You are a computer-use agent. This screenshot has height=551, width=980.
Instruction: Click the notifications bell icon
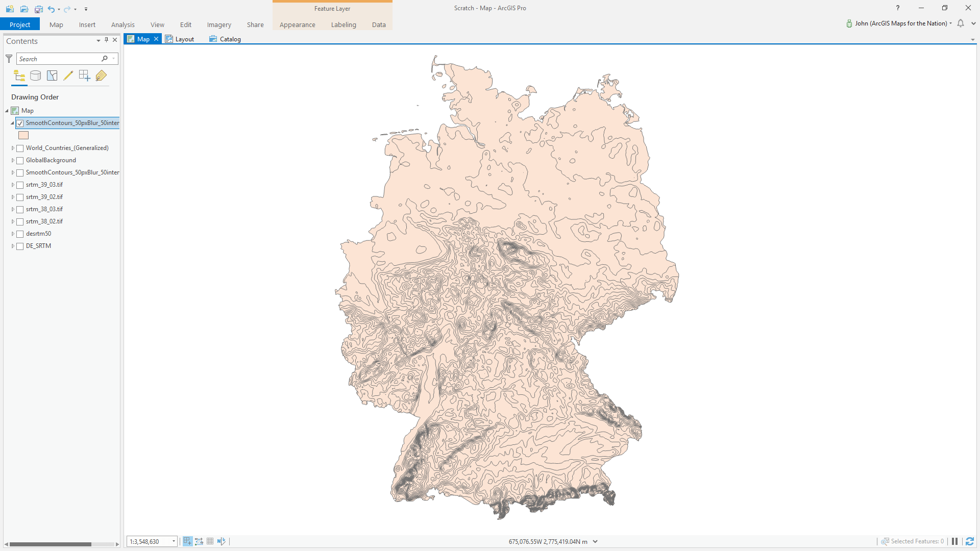[x=961, y=23]
